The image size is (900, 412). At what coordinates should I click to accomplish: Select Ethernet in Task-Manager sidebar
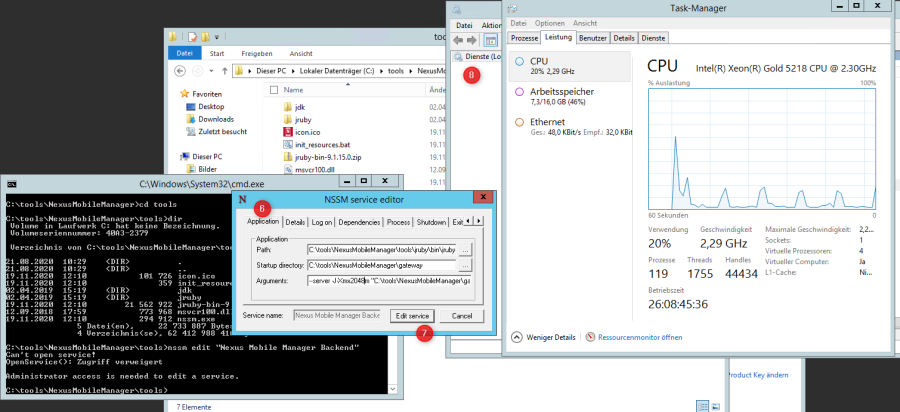coord(569,127)
